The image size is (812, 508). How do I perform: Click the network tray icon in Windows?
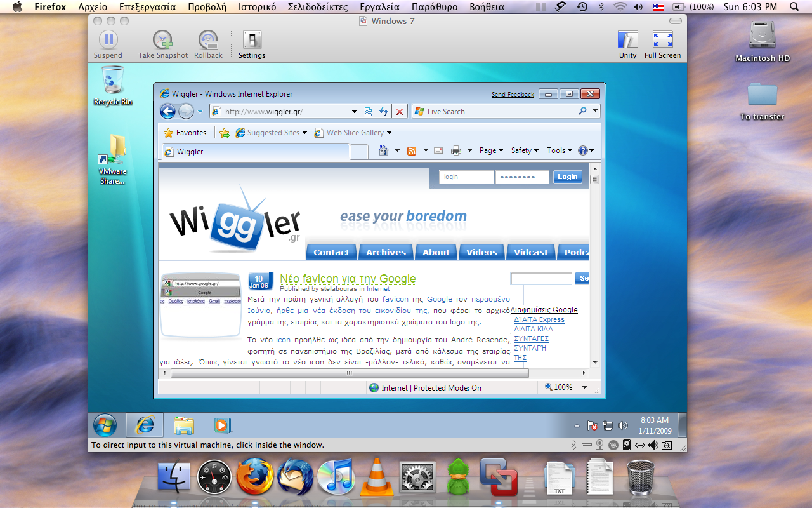(608, 425)
